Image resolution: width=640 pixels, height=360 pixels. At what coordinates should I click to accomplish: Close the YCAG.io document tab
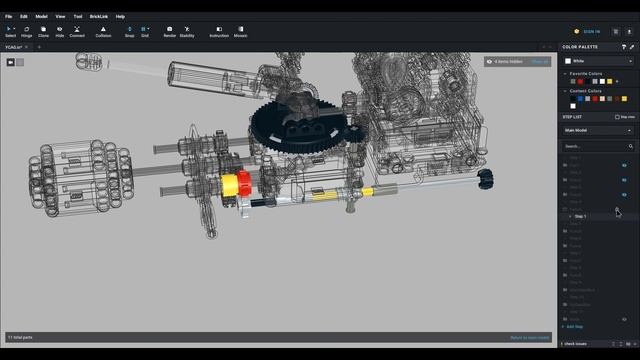point(27,47)
